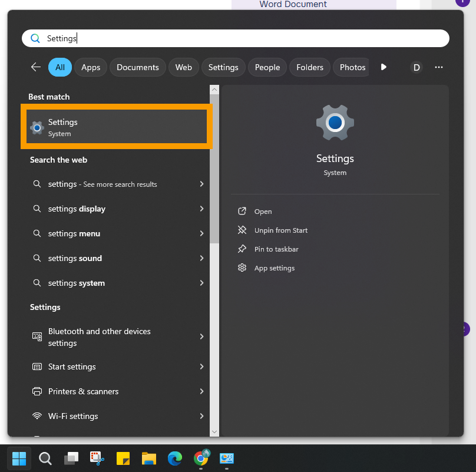This screenshot has width=476, height=472.
Task: Select Unpin from Start
Action: [280, 230]
